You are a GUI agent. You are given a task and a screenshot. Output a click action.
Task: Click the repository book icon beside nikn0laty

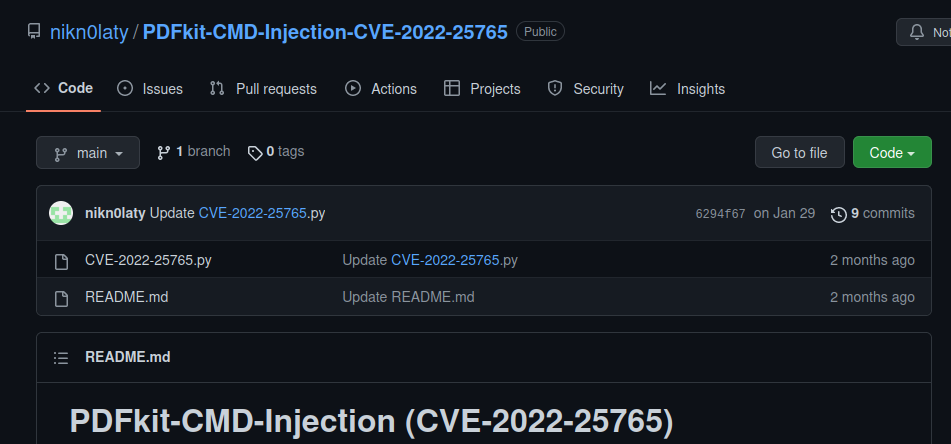(35, 31)
